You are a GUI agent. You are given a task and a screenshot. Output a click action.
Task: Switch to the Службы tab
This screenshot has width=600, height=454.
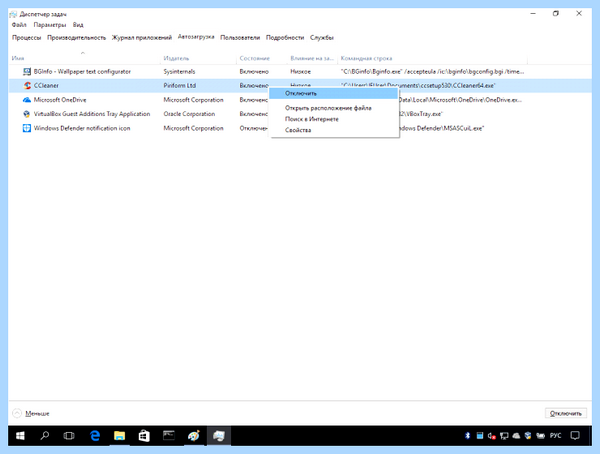[322, 38]
